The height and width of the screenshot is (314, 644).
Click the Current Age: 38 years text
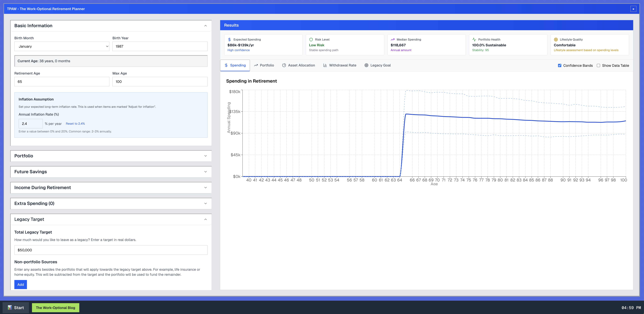44,61
